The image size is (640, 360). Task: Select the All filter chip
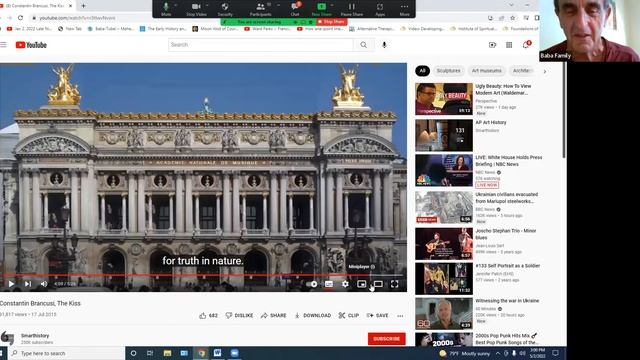pos(422,71)
